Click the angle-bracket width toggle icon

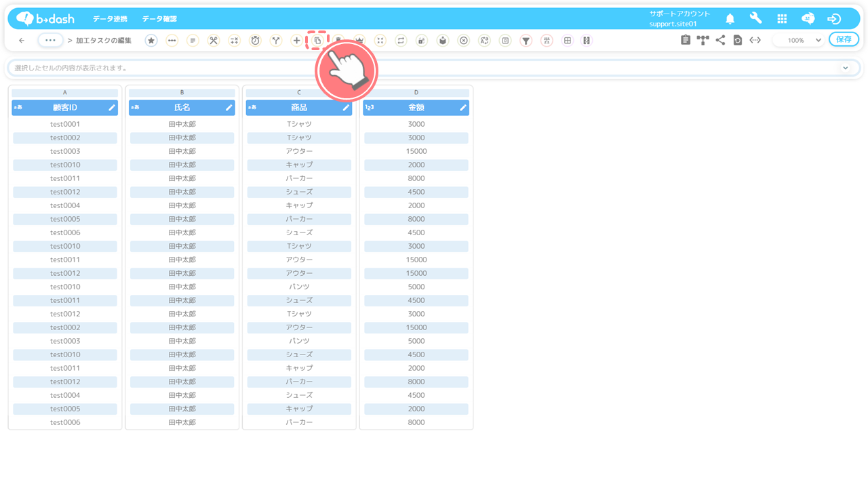click(x=755, y=41)
